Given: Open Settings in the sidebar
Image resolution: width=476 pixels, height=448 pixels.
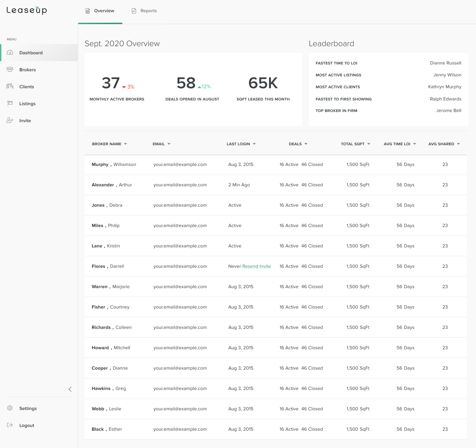Looking at the screenshot, I should [39, 408].
